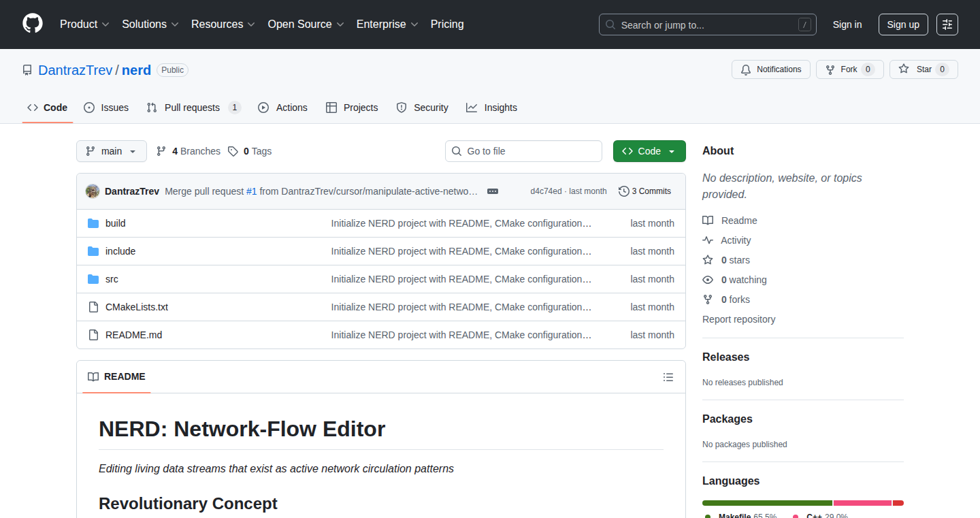Click the Sign up button

903,25
